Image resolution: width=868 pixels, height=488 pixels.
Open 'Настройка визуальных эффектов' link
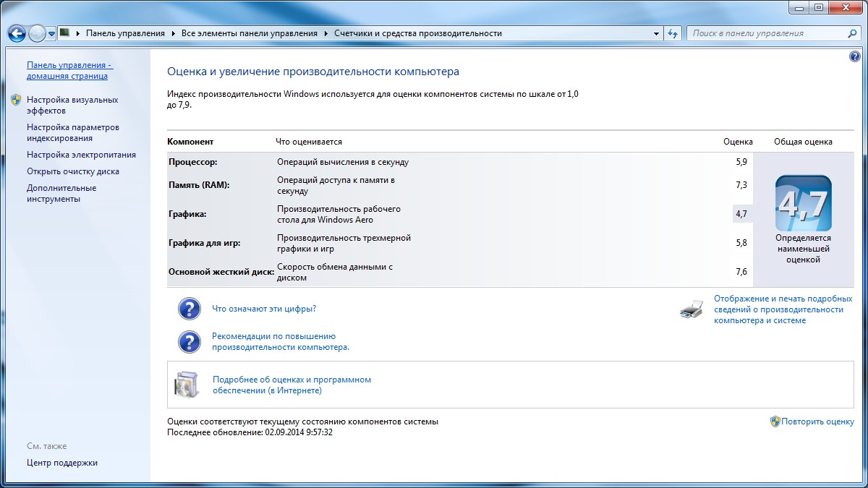(x=72, y=105)
